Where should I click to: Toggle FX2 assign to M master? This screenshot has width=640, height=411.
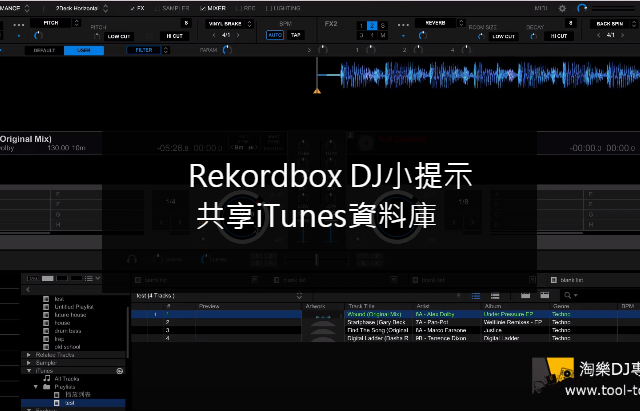click(382, 36)
